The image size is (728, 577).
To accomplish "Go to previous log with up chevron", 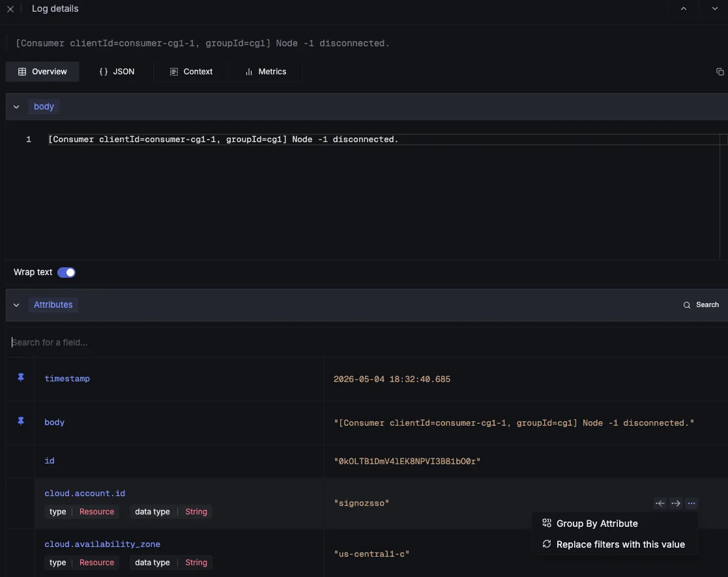I will click(684, 8).
